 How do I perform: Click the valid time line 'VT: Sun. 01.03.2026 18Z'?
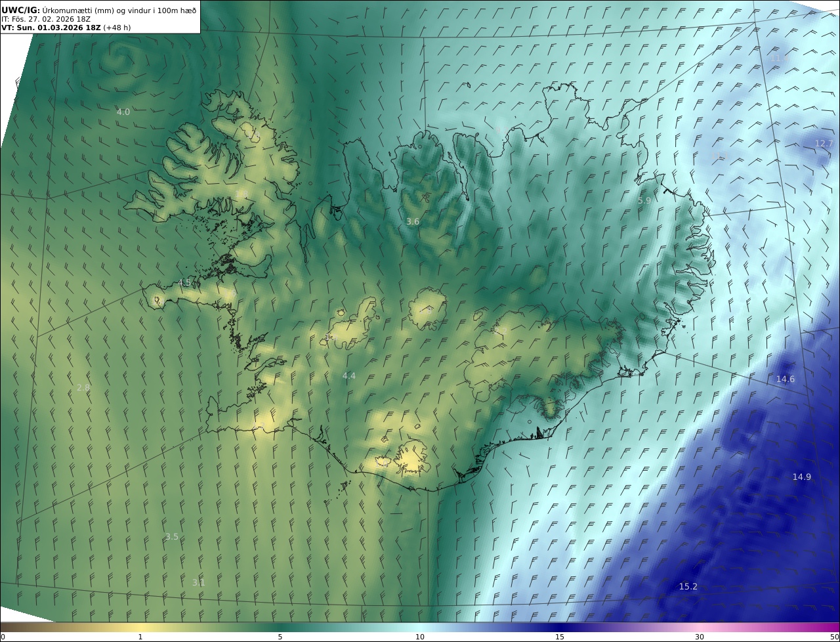51,28
